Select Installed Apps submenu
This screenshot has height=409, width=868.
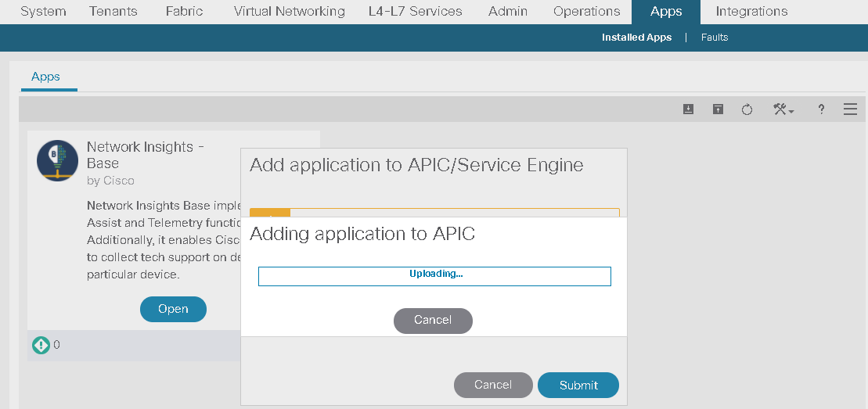(x=636, y=37)
